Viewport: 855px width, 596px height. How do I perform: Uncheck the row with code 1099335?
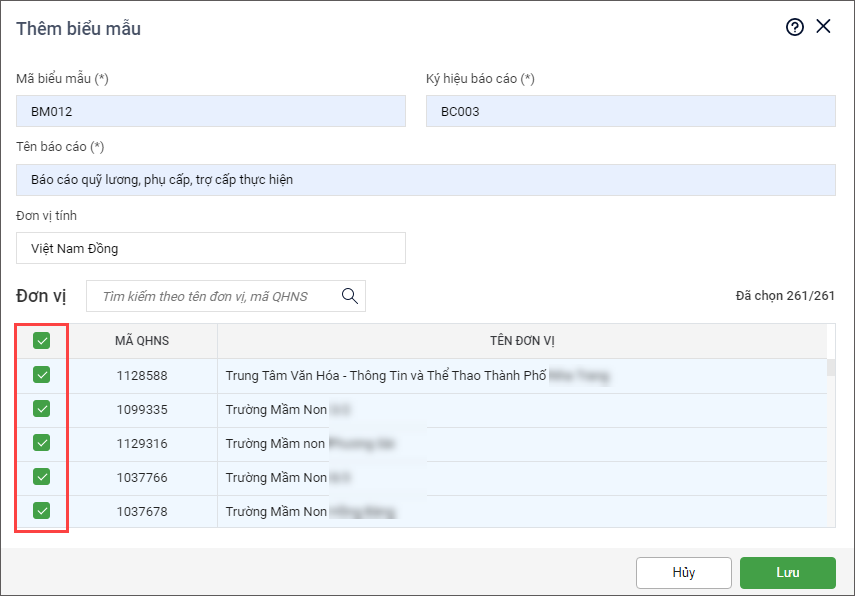click(42, 409)
